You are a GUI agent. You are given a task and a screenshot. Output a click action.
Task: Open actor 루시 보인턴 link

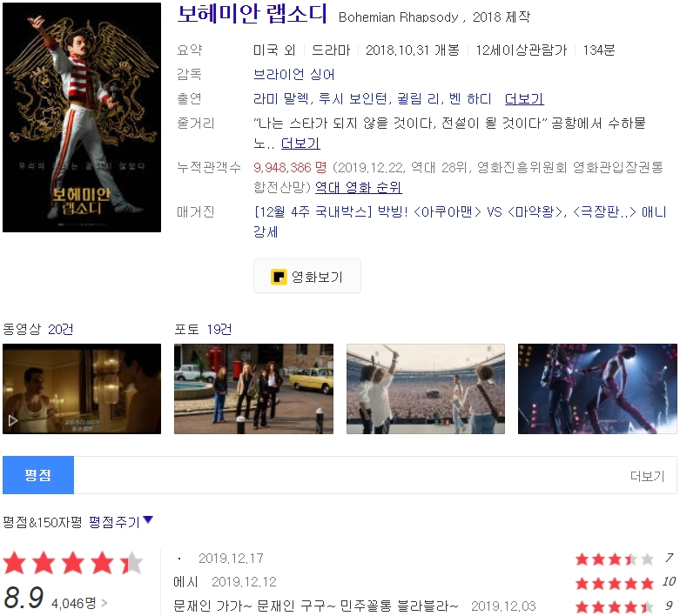click(x=353, y=99)
